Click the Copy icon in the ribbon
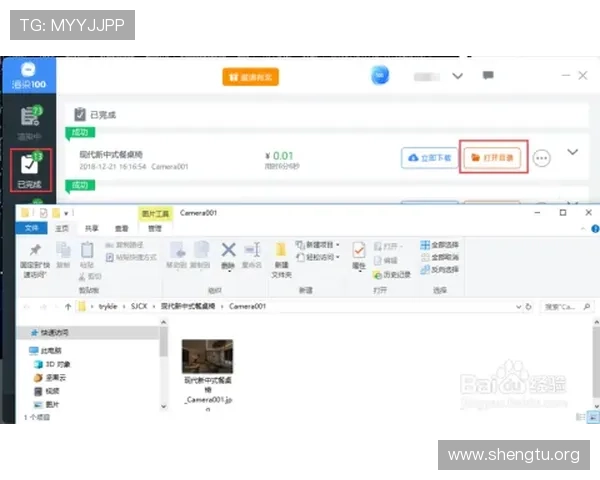 (63, 250)
